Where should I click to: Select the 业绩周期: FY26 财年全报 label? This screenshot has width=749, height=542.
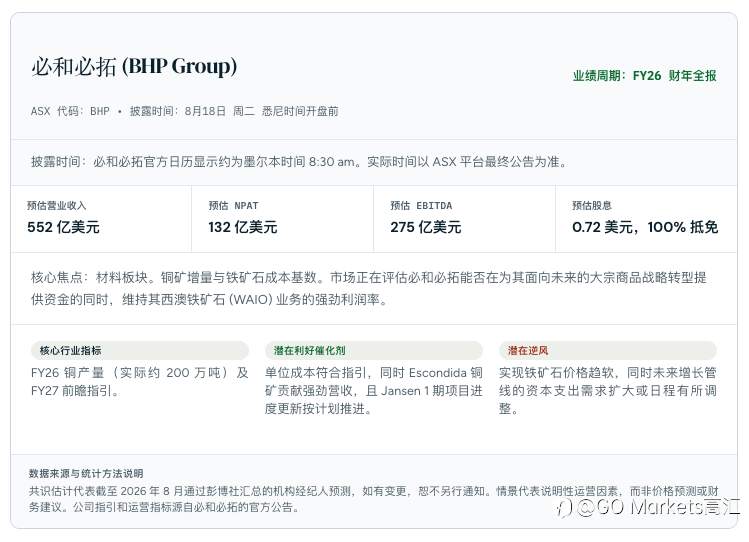pyautogui.click(x=644, y=76)
